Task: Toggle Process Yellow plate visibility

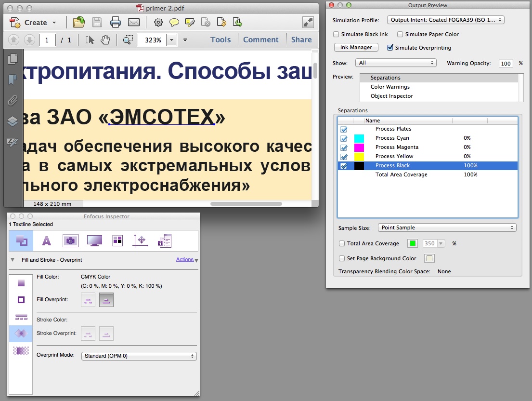Action: click(344, 157)
